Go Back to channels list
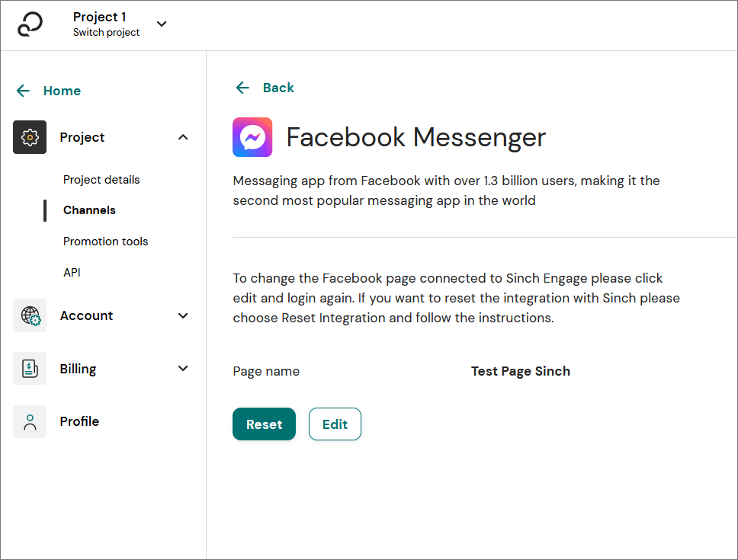This screenshot has height=560, width=738. pyautogui.click(x=278, y=88)
